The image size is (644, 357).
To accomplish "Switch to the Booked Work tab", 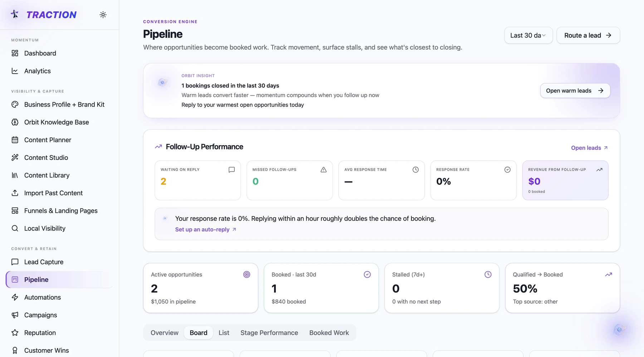I will pos(329,333).
